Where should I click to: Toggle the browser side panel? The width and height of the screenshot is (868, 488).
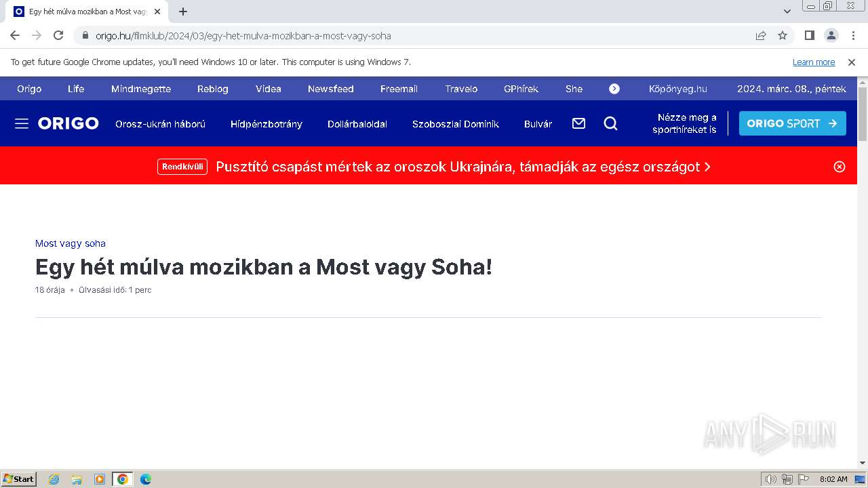[x=809, y=35]
